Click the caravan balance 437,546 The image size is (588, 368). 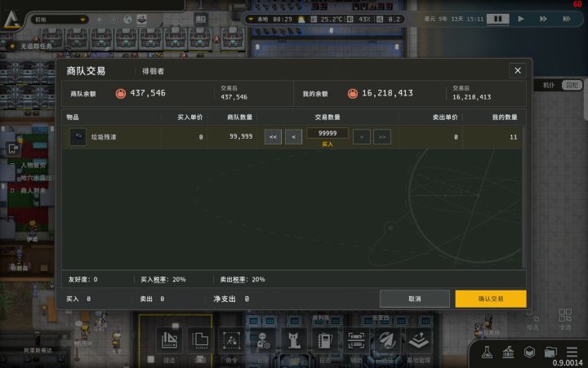point(148,93)
